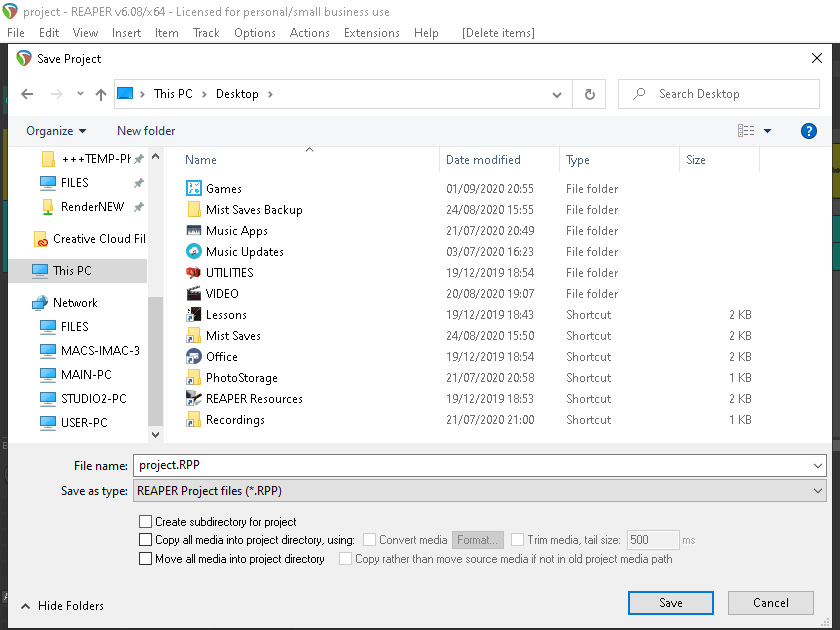This screenshot has width=840, height=630.
Task: Refresh the Desktop folder listing
Action: (589, 94)
